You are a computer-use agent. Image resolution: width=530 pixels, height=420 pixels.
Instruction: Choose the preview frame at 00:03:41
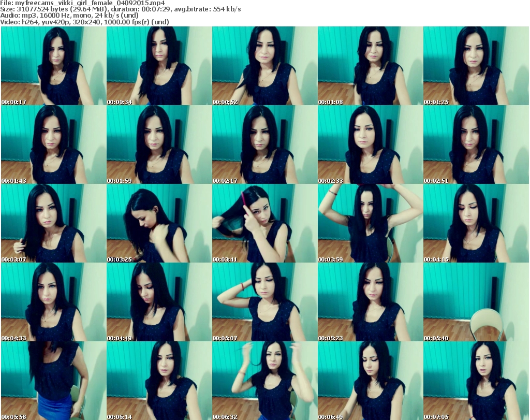click(264, 223)
